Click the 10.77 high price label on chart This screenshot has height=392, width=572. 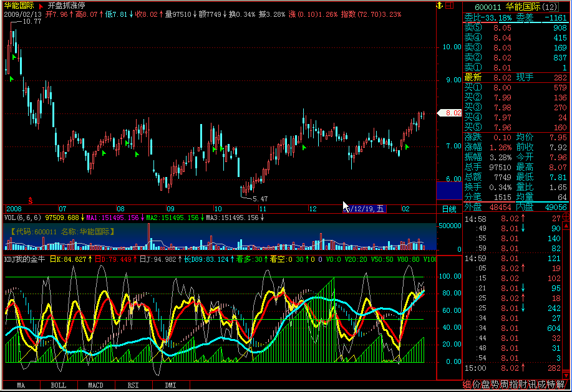[32, 21]
